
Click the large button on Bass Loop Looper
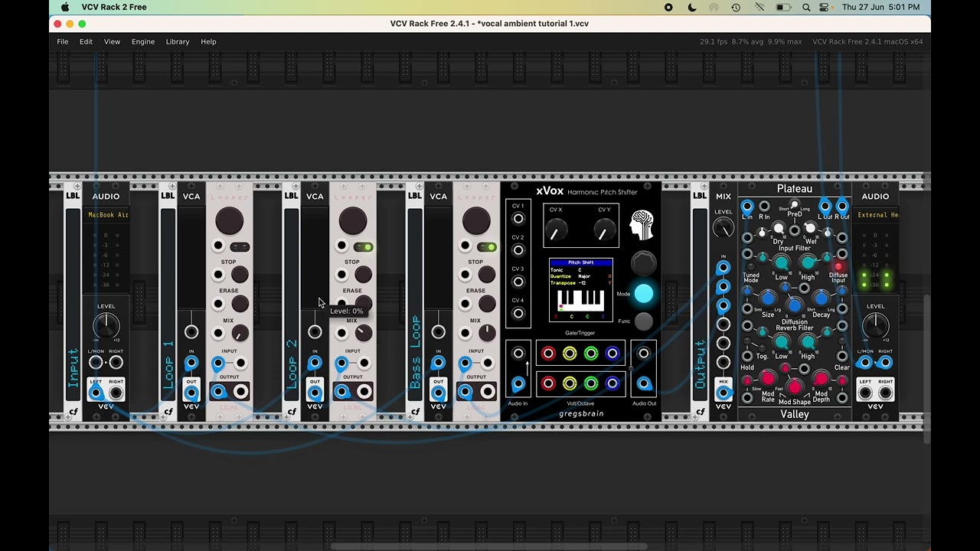point(475,220)
